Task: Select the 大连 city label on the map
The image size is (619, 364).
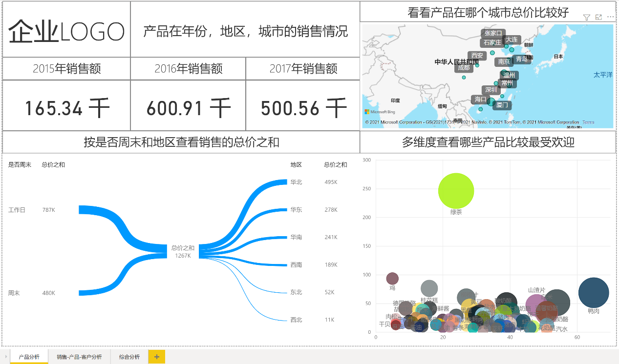Action: 512,40
